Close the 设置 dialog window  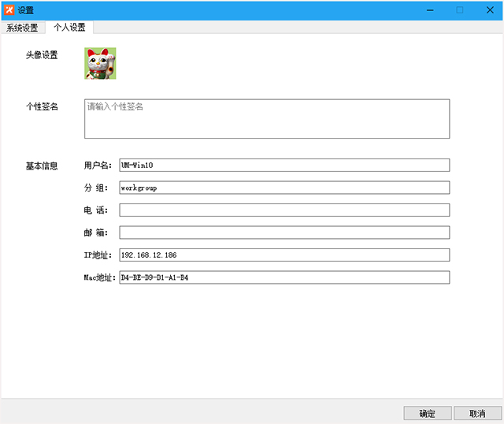(490, 10)
